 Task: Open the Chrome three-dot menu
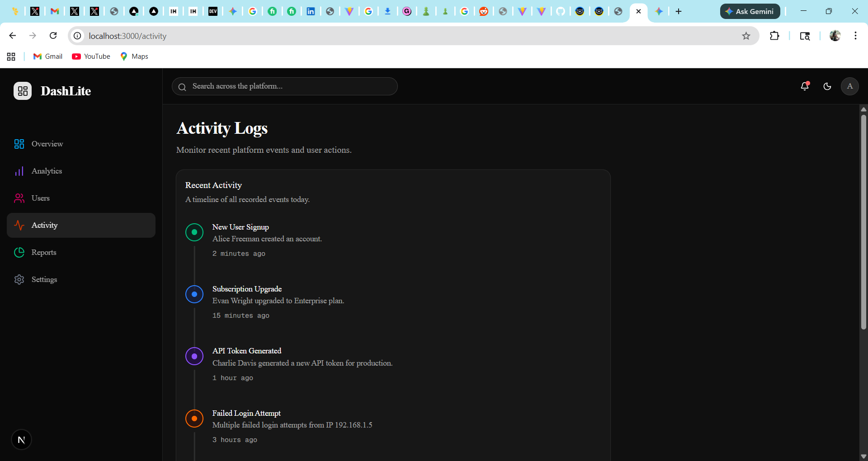click(x=855, y=36)
